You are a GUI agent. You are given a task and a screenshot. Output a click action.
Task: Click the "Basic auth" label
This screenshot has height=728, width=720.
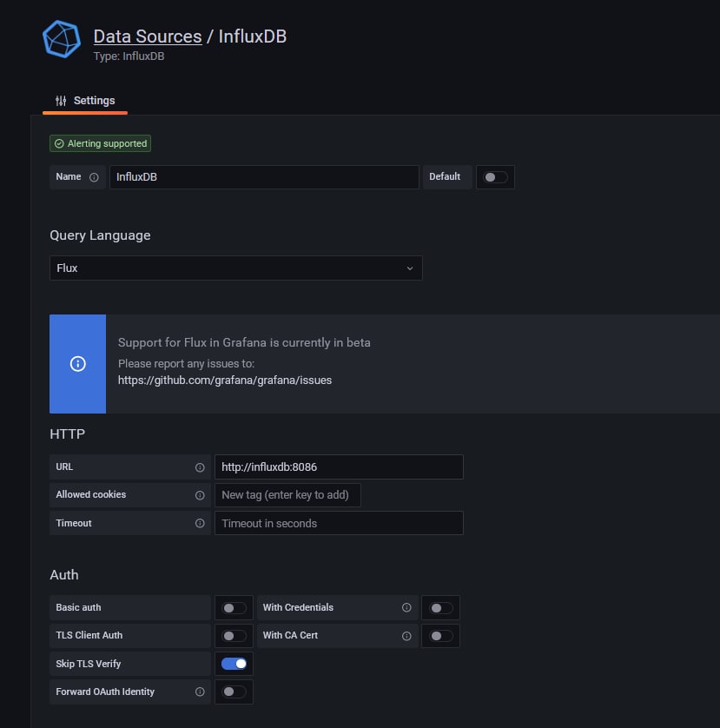point(78,607)
